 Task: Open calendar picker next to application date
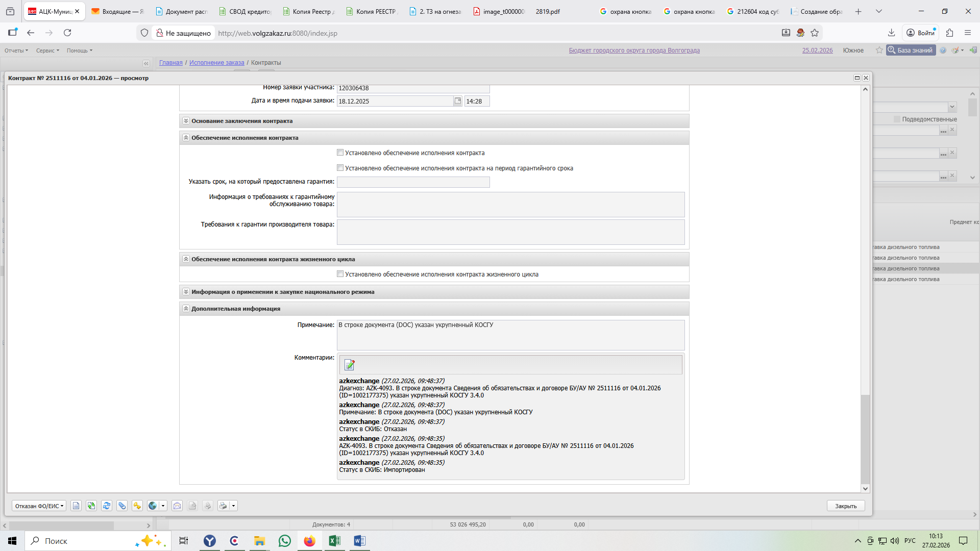pyautogui.click(x=458, y=101)
